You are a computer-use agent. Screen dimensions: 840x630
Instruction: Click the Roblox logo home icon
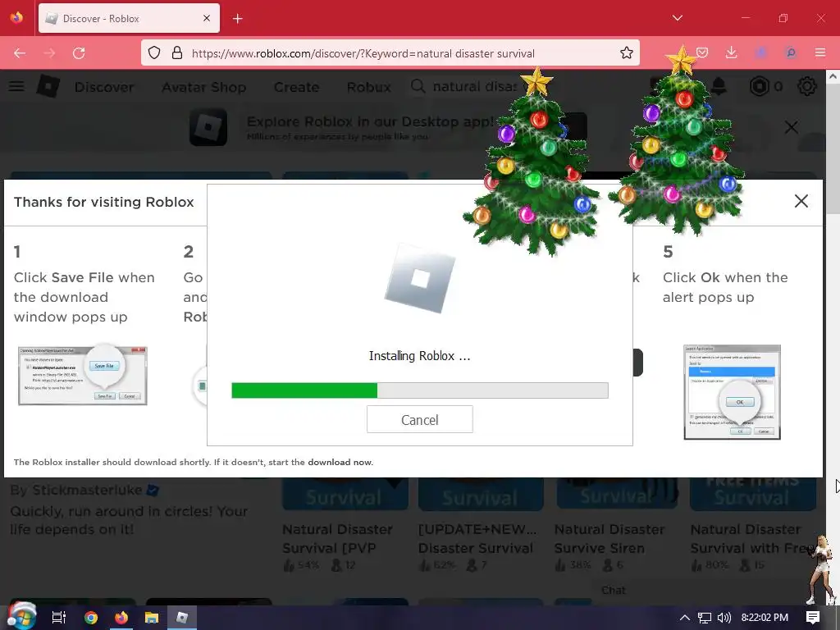pyautogui.click(x=48, y=86)
